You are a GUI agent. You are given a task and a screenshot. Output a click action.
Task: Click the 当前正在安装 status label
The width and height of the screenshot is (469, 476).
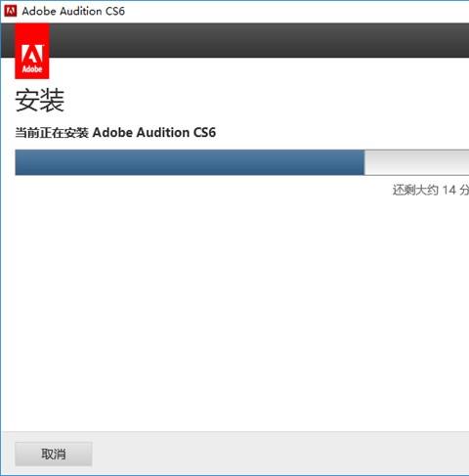point(52,133)
